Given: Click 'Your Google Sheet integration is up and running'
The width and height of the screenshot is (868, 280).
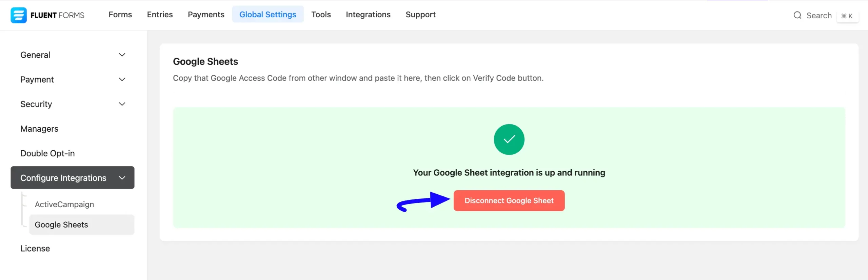Looking at the screenshot, I should click(x=509, y=173).
